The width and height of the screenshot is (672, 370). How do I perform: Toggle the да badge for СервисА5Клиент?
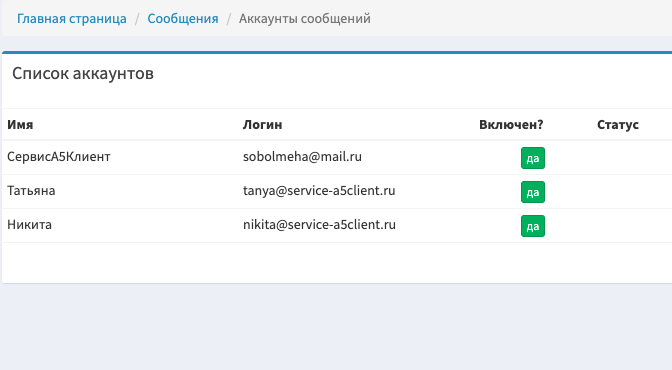tap(533, 158)
